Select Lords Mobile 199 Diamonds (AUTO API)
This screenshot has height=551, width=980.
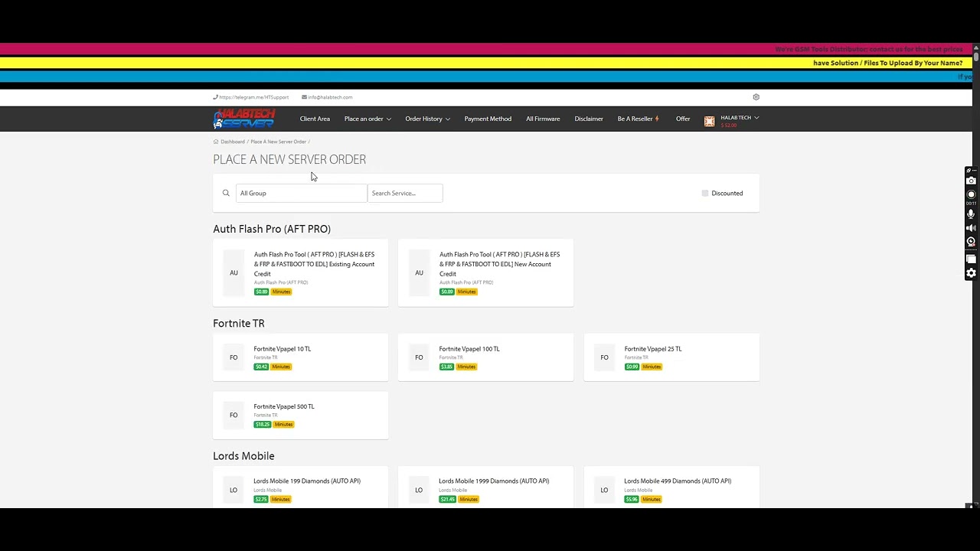307,481
